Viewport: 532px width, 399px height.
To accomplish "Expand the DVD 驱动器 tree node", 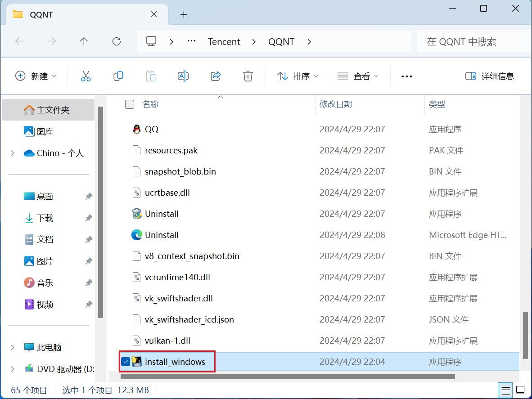I will pyautogui.click(x=13, y=369).
